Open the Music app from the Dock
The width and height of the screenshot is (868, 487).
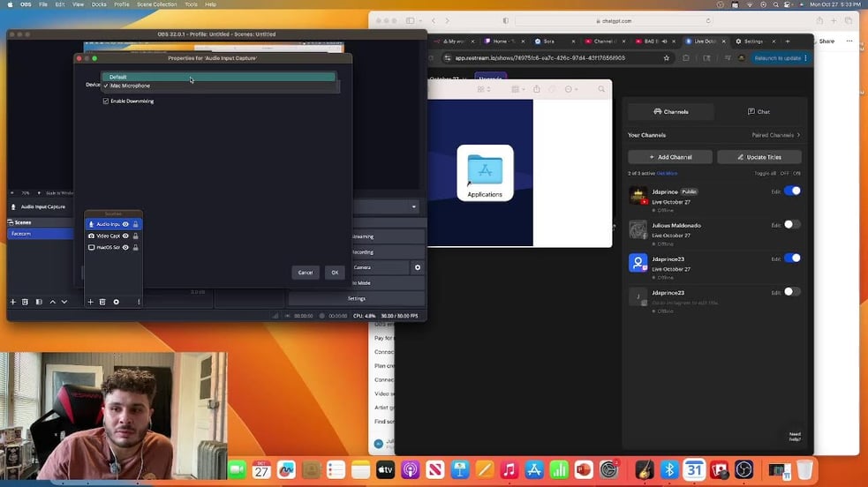[509, 470]
